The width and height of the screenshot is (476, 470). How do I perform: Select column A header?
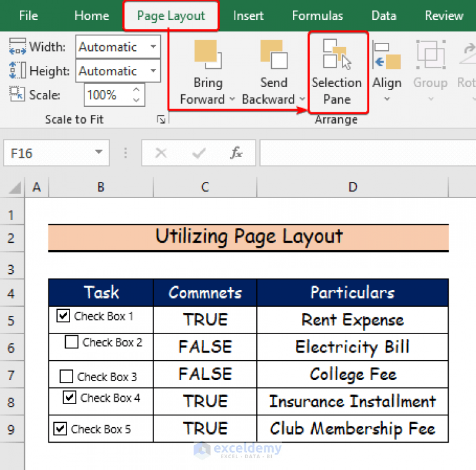click(x=37, y=188)
